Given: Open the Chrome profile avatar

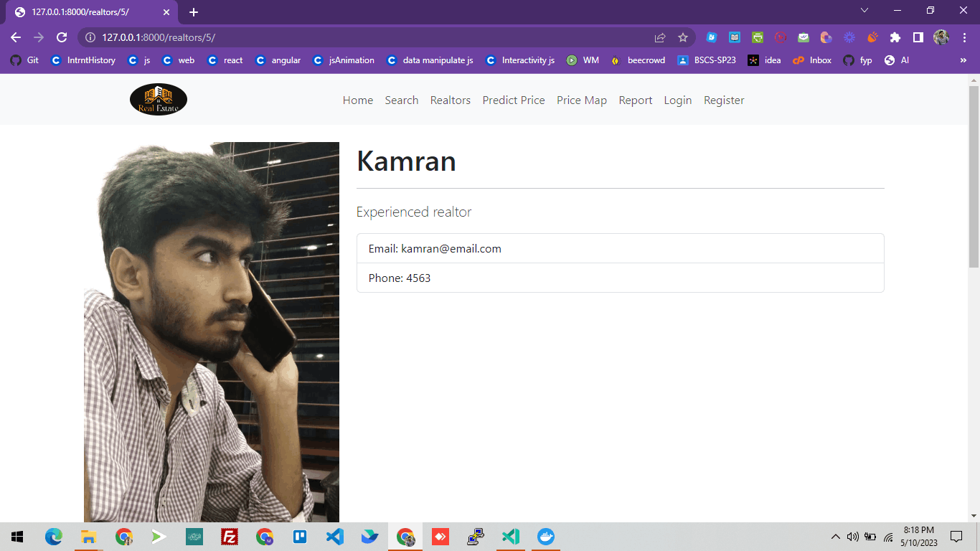Looking at the screenshot, I should pyautogui.click(x=941, y=37).
